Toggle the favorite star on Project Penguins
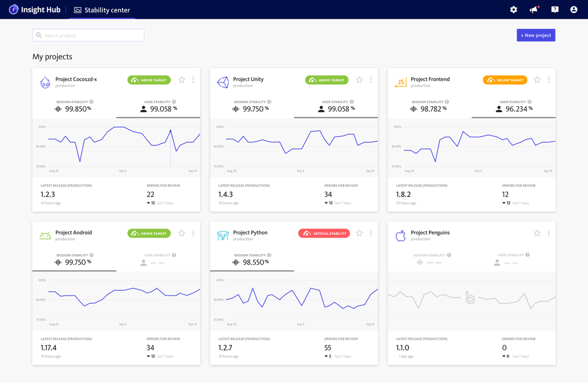 (537, 232)
